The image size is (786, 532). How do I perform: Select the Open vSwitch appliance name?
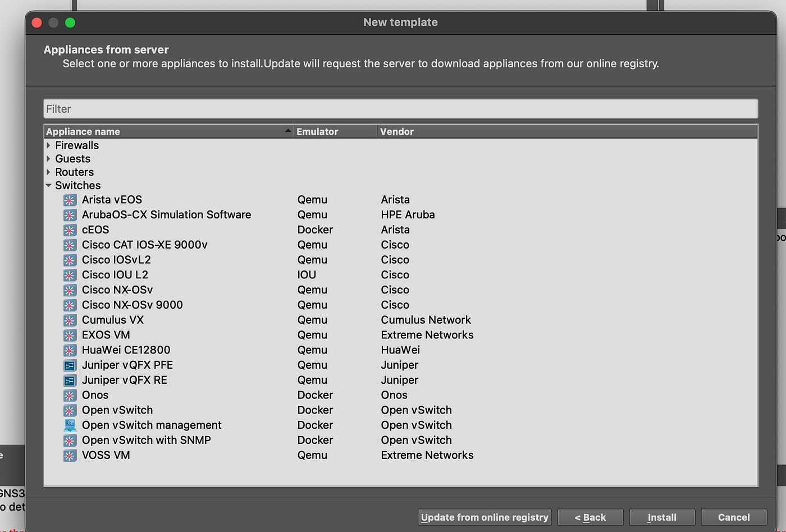(x=117, y=410)
